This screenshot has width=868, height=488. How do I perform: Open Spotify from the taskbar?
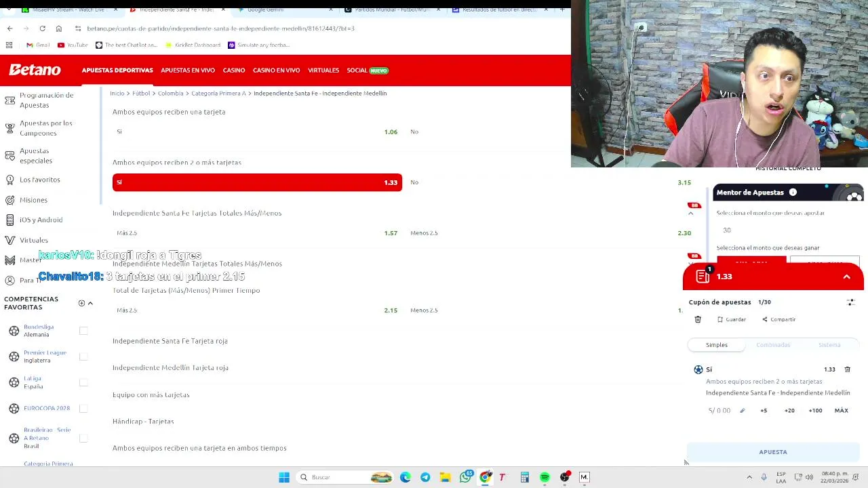coord(545,477)
